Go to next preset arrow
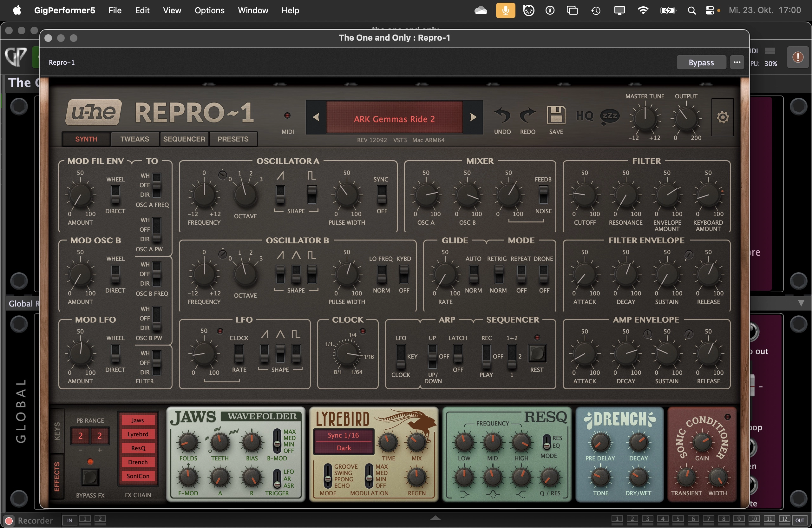 tap(473, 117)
